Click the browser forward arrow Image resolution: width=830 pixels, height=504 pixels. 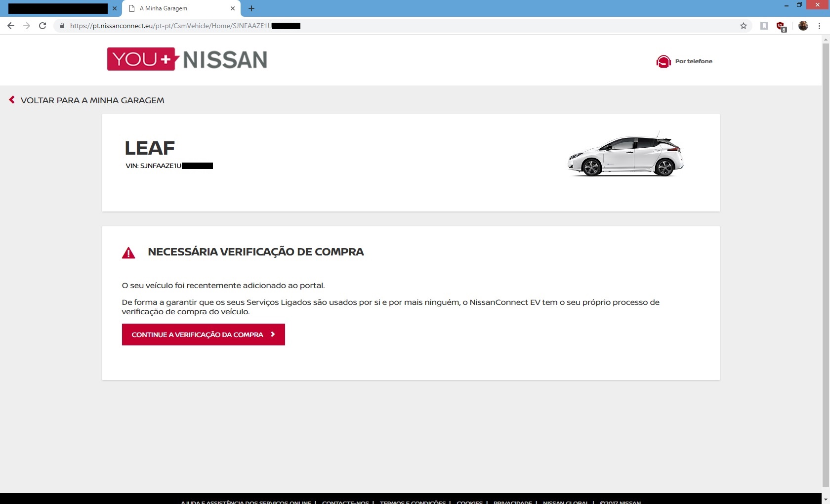tap(27, 26)
